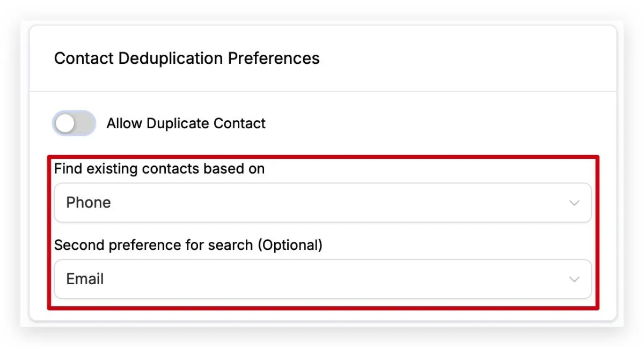Click the down arrow beside Email
This screenshot has height=347, width=644.
[574, 280]
